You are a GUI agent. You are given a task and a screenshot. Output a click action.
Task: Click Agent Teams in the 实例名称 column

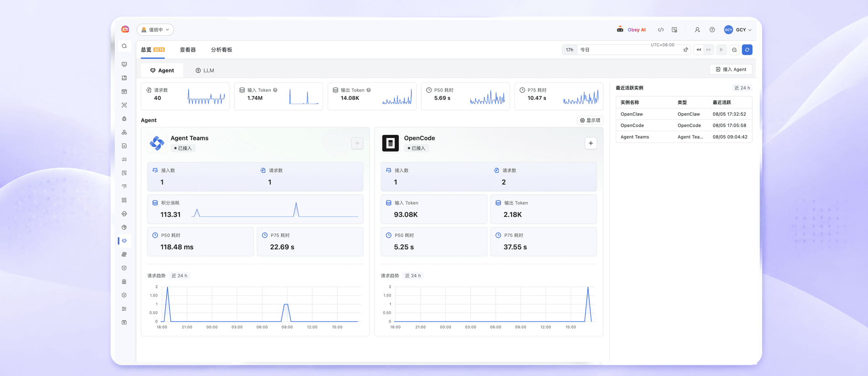[x=635, y=137]
